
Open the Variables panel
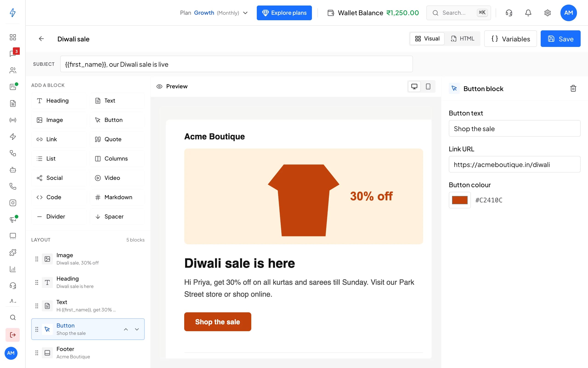[x=510, y=39]
